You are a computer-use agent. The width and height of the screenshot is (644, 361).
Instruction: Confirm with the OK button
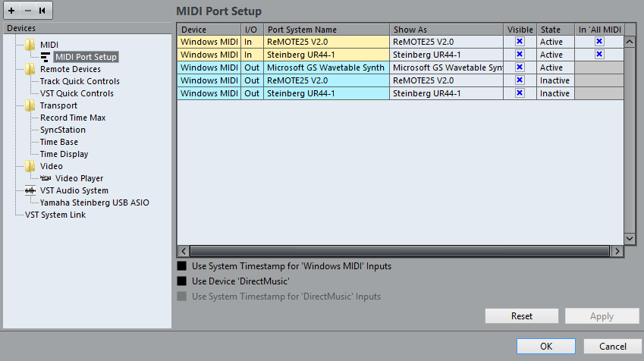[546, 347]
